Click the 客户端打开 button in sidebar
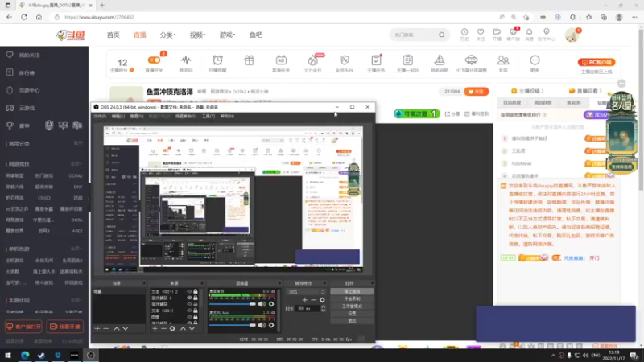This screenshot has height=362, width=644. (x=23, y=327)
